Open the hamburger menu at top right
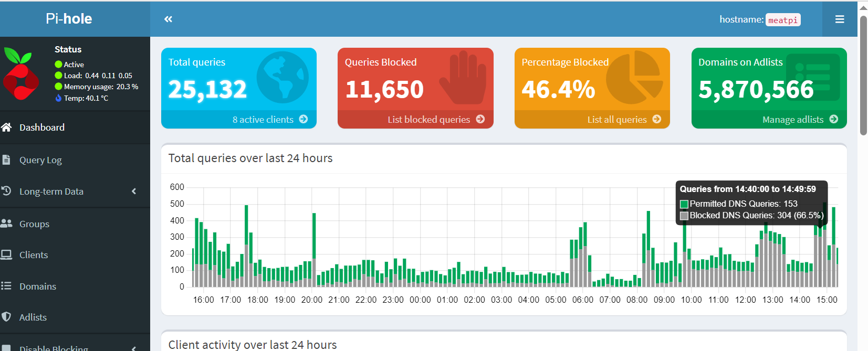The image size is (868, 351). (840, 19)
